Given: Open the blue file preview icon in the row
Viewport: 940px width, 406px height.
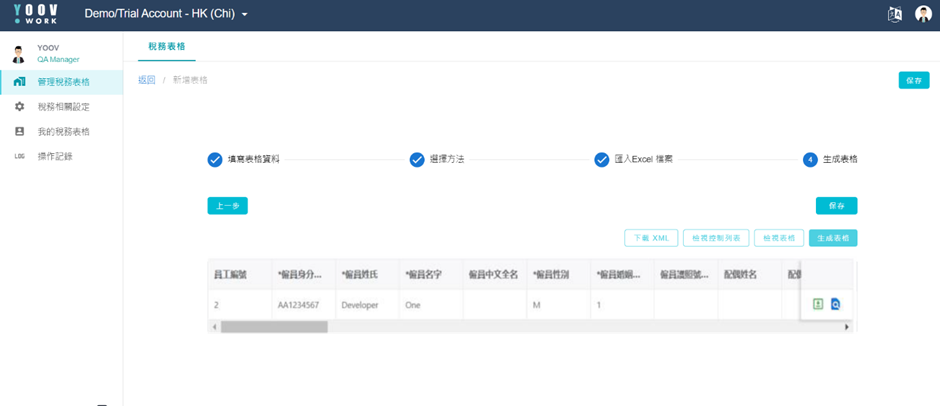Looking at the screenshot, I should coord(836,304).
